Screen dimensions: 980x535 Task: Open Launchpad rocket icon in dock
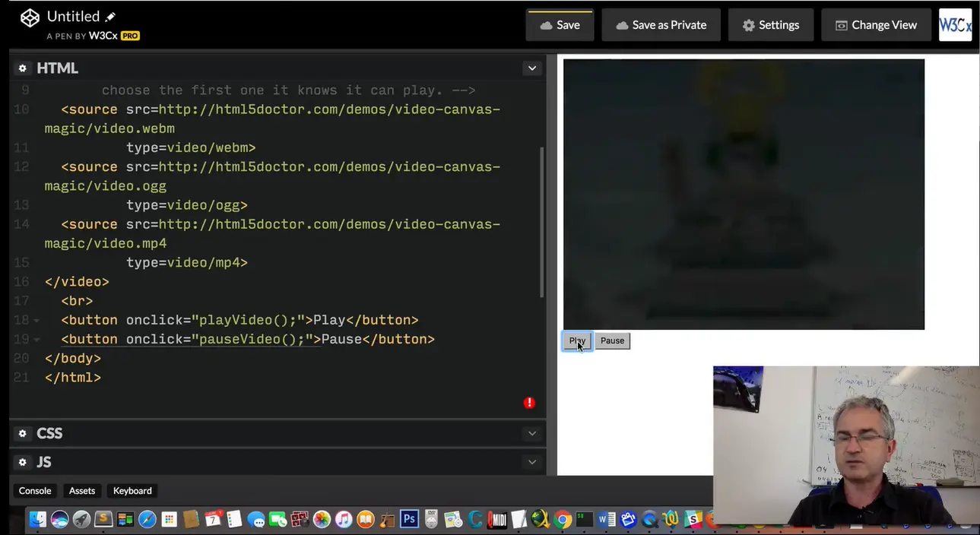(x=81, y=520)
